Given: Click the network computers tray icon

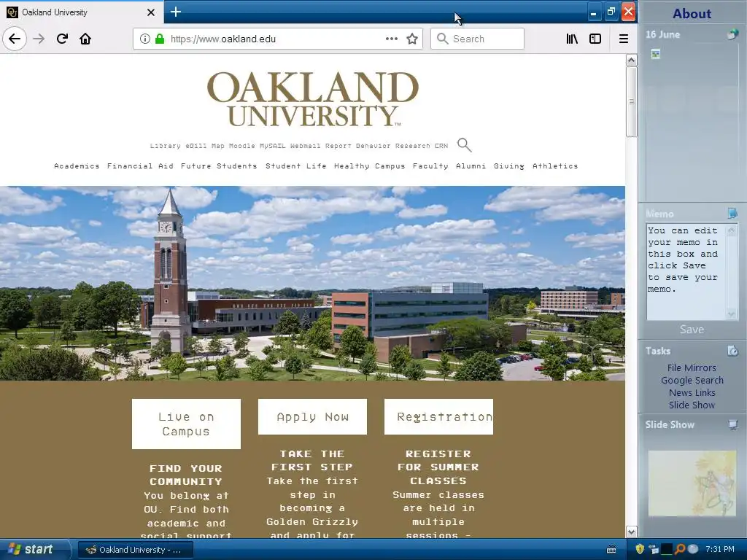Looking at the screenshot, I should pos(654,550).
